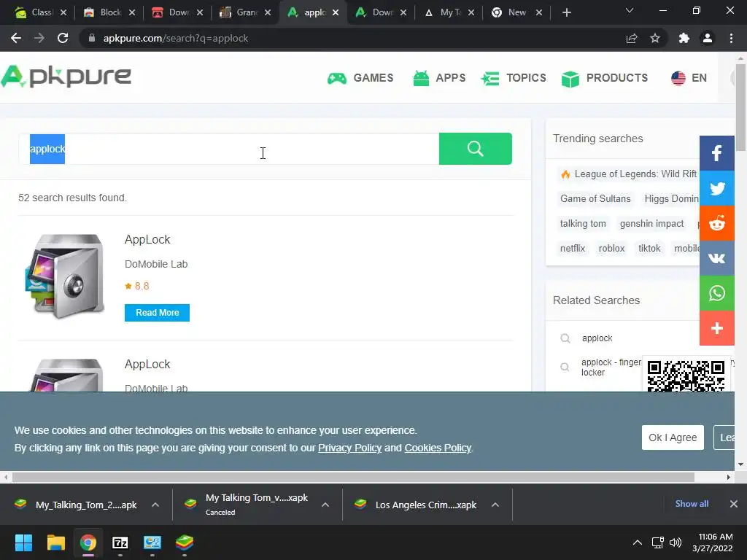Expand canceled My Talking Tom xapk options
This screenshot has width=747, height=560.
point(325,505)
